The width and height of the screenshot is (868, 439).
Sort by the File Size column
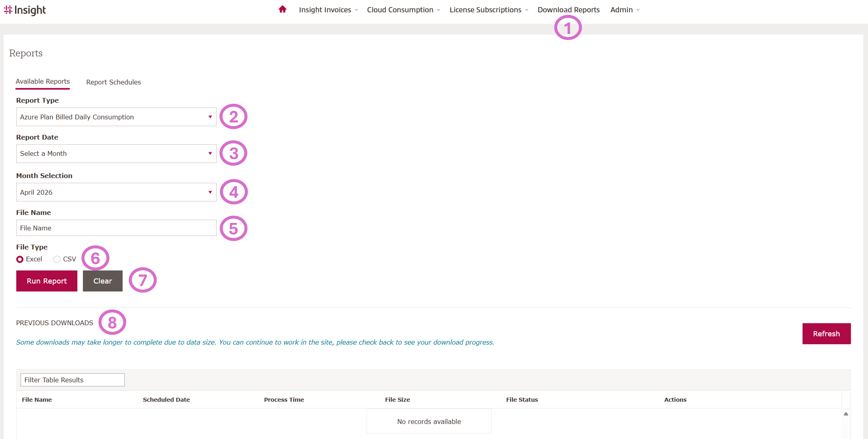pyautogui.click(x=398, y=400)
